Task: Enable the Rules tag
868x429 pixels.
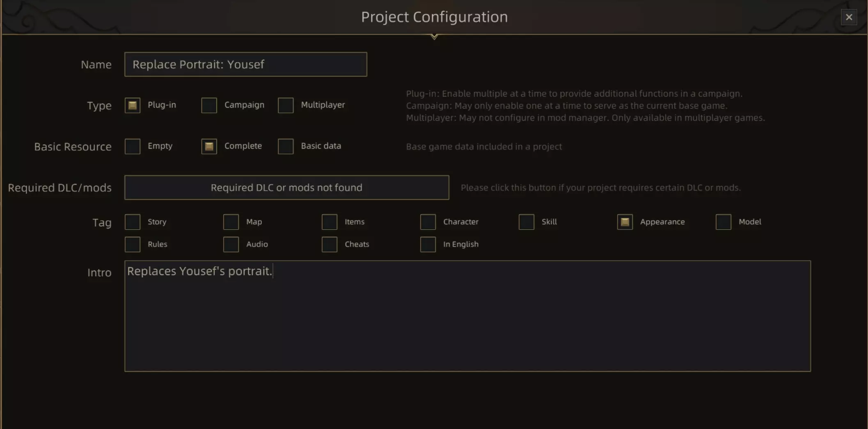Action: pyautogui.click(x=133, y=245)
